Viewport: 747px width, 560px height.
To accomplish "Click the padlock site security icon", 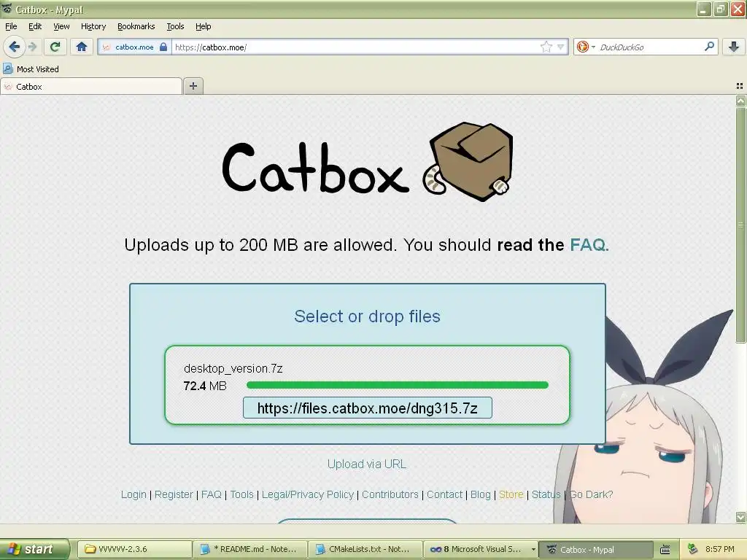I will 163,47.
